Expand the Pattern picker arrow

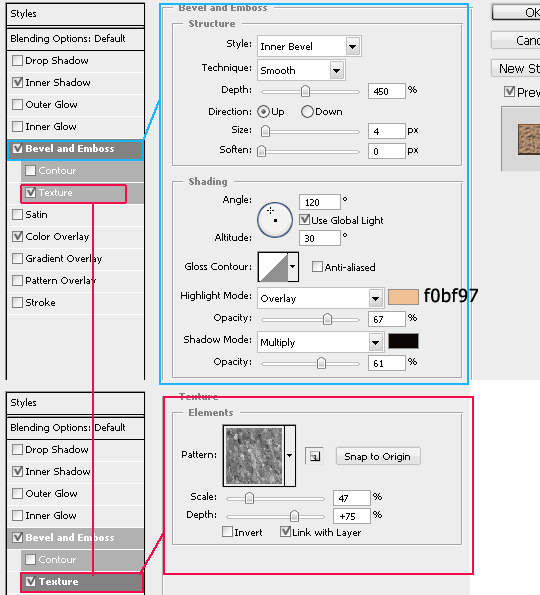tap(290, 455)
